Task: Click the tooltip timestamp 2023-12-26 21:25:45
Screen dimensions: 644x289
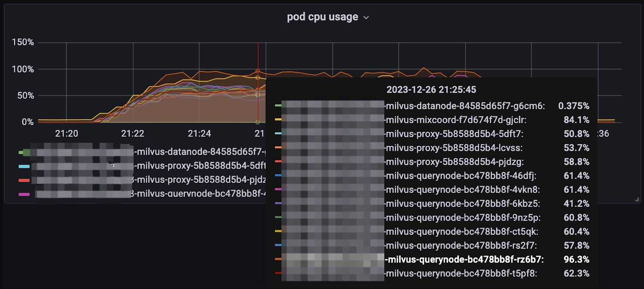Action: tap(431, 89)
